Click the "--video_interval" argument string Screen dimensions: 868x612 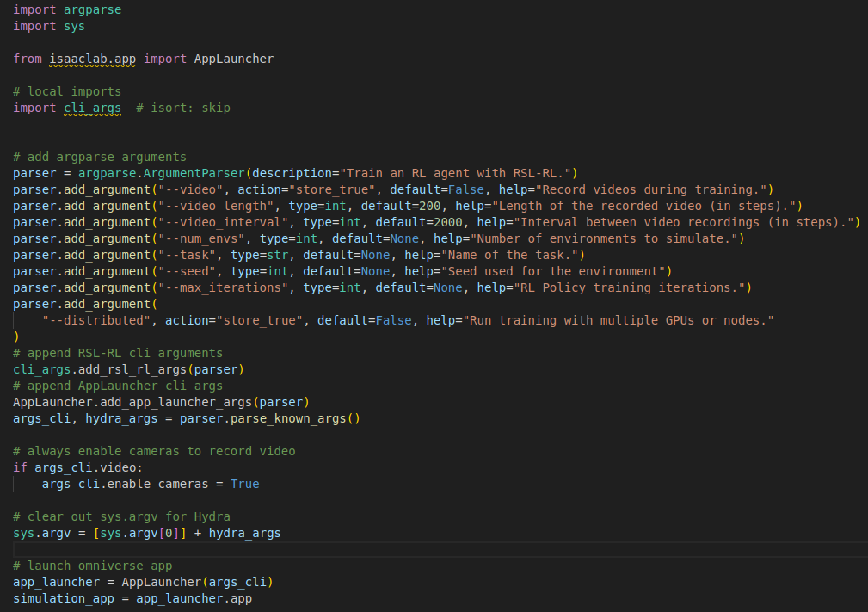223,222
